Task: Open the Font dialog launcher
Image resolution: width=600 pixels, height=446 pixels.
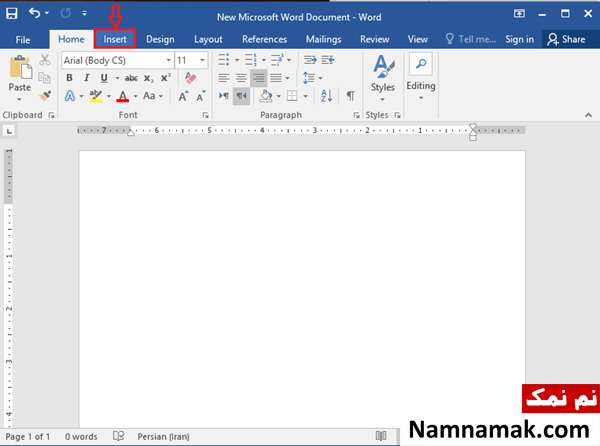Action: click(205, 115)
